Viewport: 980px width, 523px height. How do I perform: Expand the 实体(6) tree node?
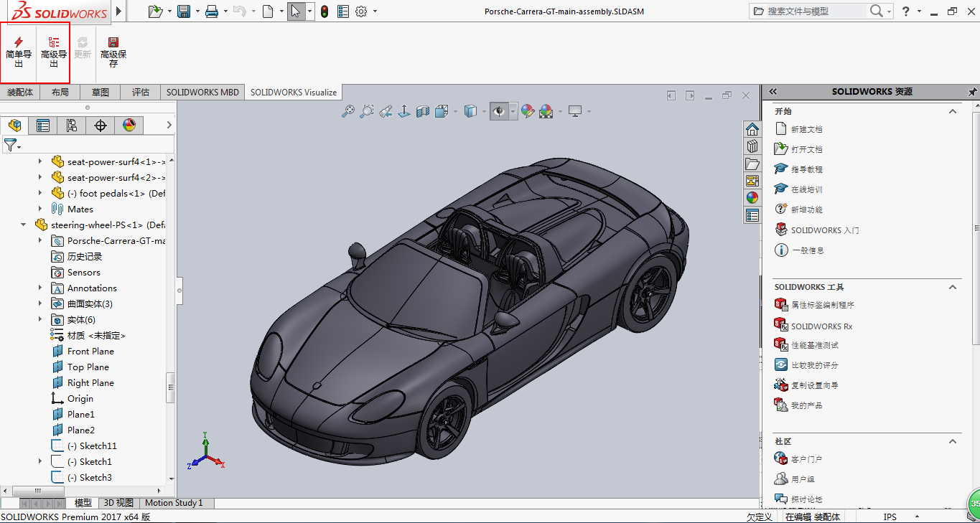(x=40, y=319)
